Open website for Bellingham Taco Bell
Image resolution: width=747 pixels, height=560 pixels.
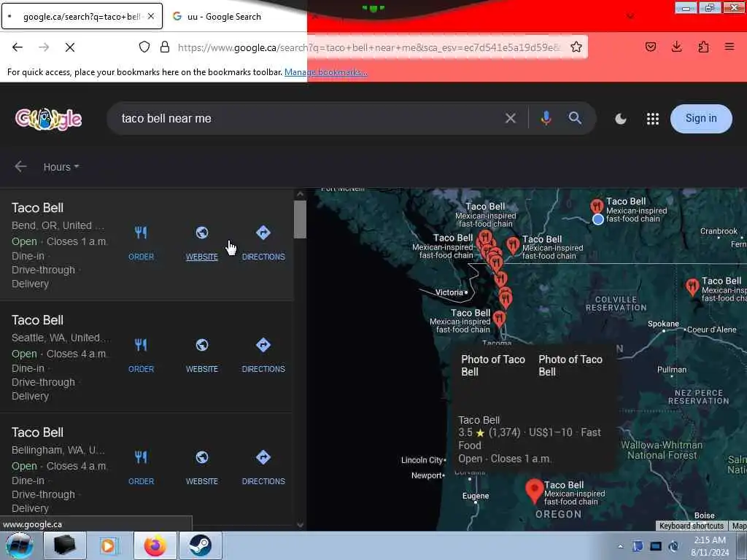(x=202, y=467)
